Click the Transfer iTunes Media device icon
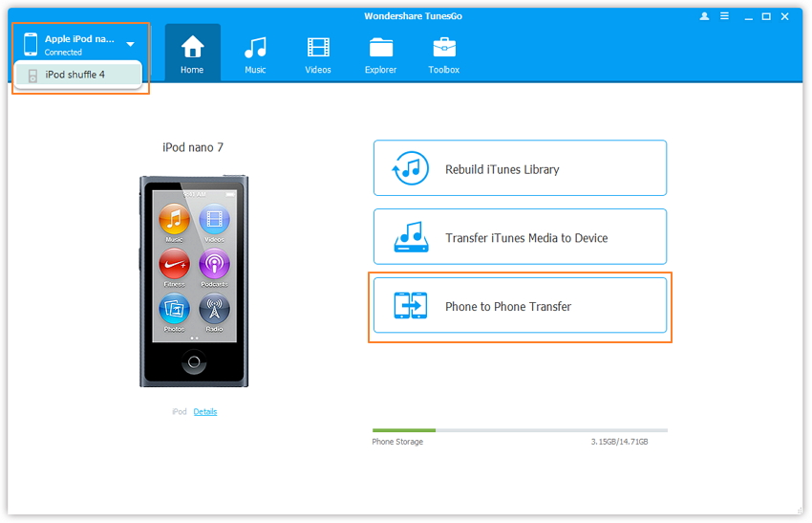 point(411,237)
